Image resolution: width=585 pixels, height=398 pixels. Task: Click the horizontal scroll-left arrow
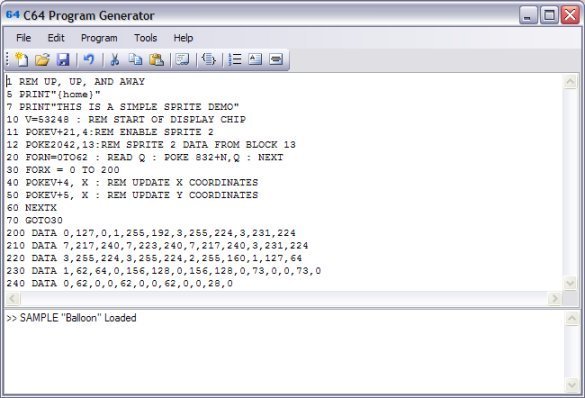point(12,298)
